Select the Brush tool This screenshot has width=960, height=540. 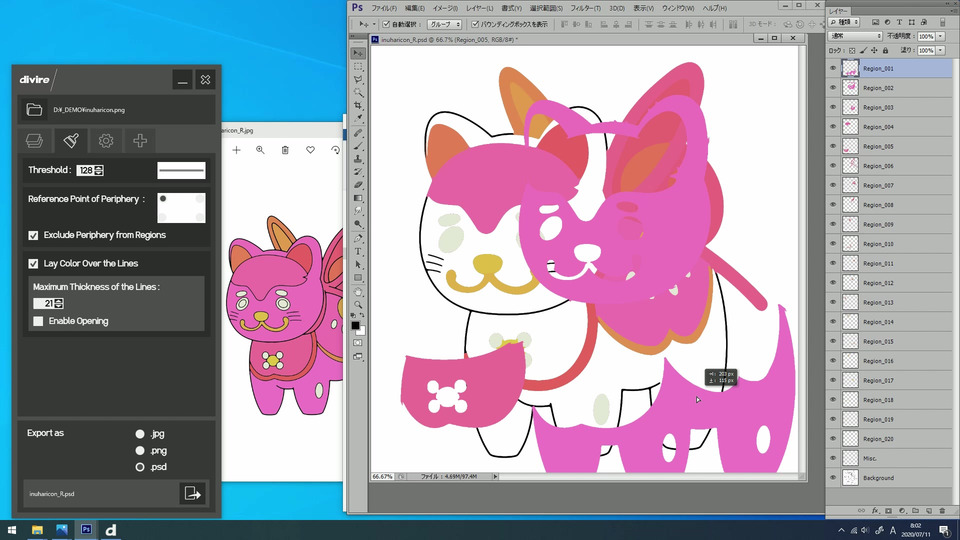tap(358, 146)
